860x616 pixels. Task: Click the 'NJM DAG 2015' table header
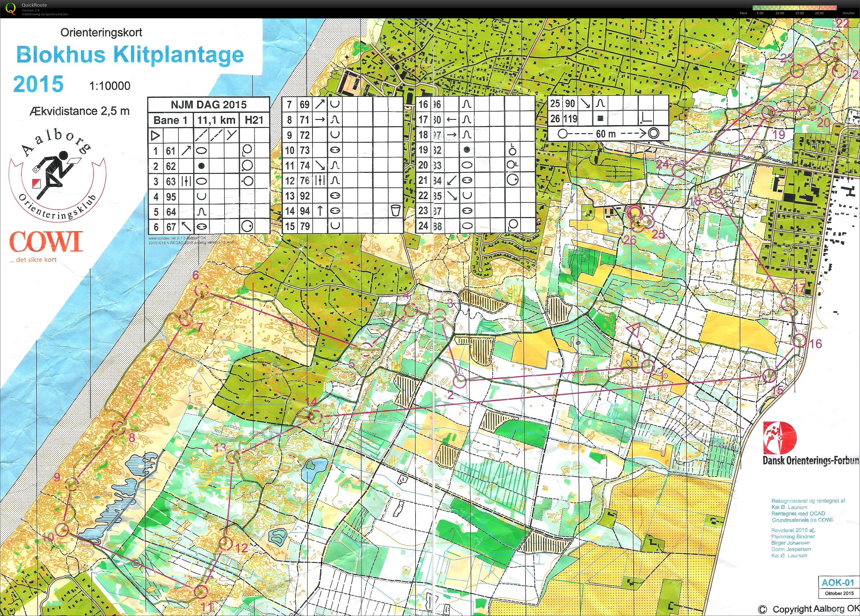tap(208, 104)
